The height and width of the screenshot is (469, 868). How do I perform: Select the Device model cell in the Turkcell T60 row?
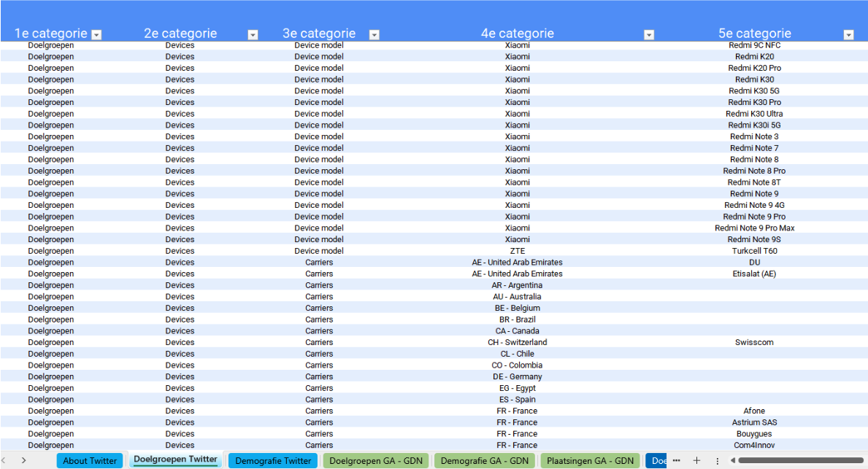tap(319, 250)
